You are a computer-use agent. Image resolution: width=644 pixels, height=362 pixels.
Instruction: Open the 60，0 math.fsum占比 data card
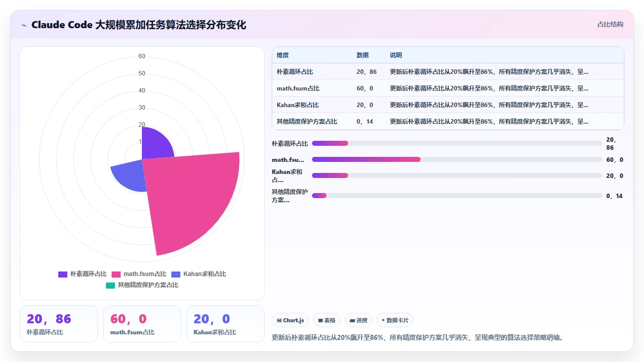(142, 324)
